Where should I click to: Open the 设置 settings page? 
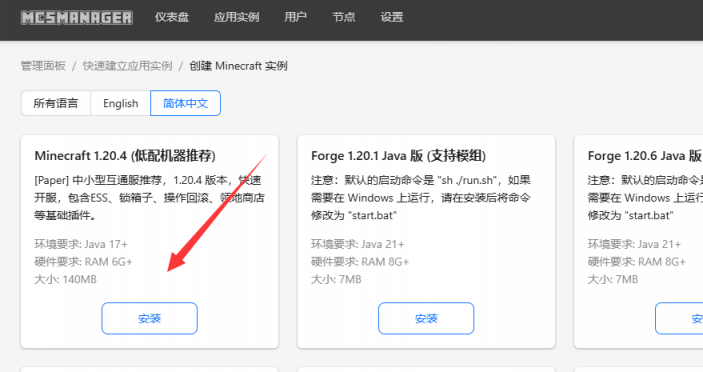tap(392, 17)
